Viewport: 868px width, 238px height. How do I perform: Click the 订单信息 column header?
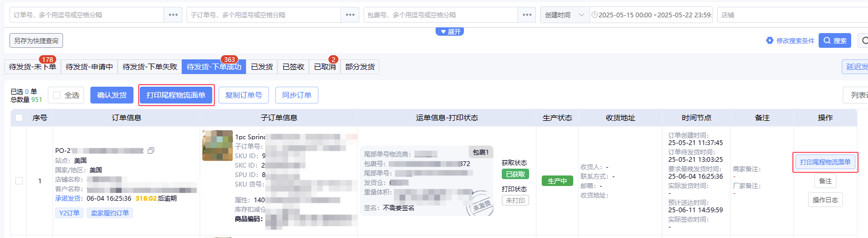point(127,118)
